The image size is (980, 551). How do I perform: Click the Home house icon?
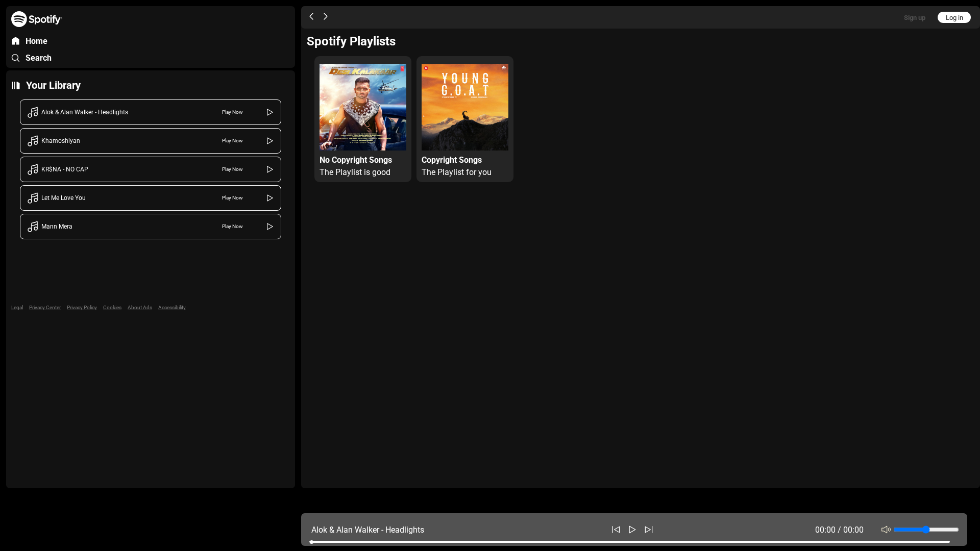coord(16,41)
